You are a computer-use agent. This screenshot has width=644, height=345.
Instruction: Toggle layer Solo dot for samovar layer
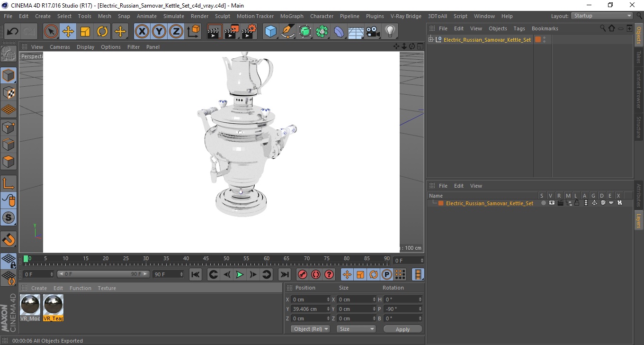click(543, 203)
